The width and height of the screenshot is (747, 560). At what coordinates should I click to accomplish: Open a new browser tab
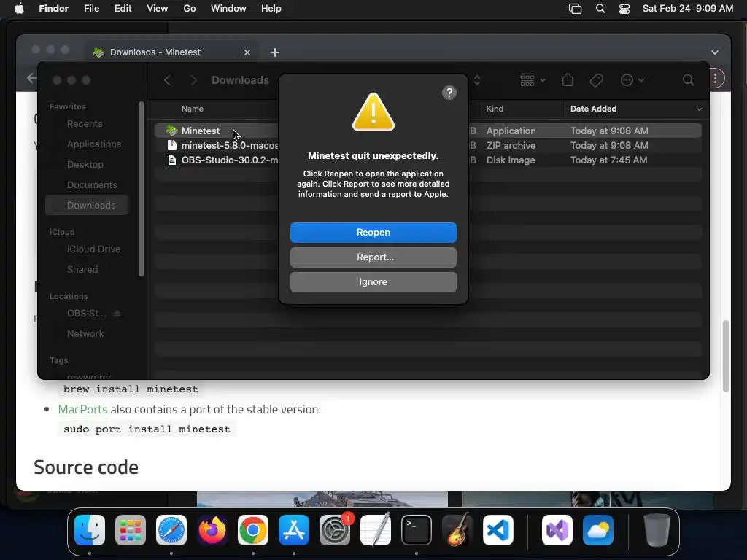(275, 52)
